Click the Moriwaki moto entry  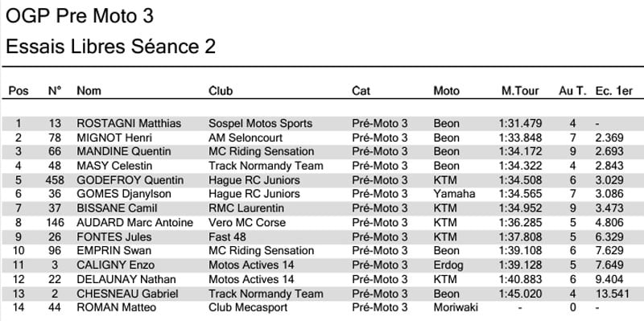456,307
